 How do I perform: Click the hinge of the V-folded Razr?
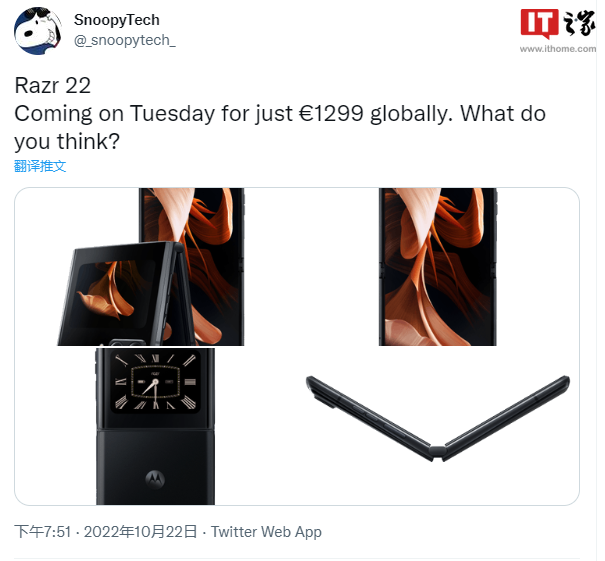438,452
